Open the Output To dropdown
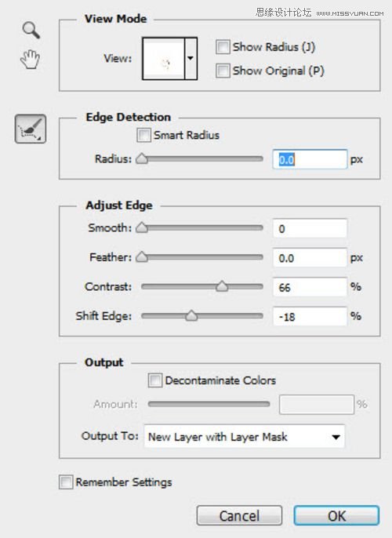Viewport: 392px width, 538px height. (245, 436)
